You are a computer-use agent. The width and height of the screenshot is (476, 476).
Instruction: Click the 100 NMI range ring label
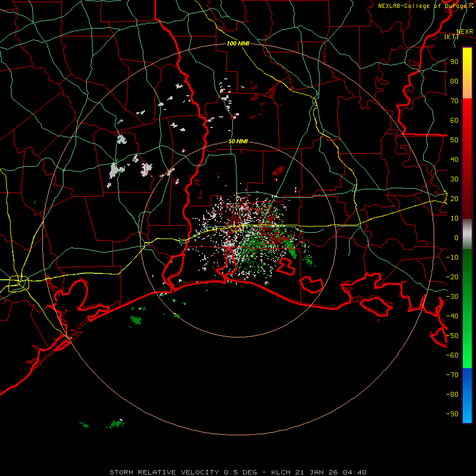click(x=238, y=43)
